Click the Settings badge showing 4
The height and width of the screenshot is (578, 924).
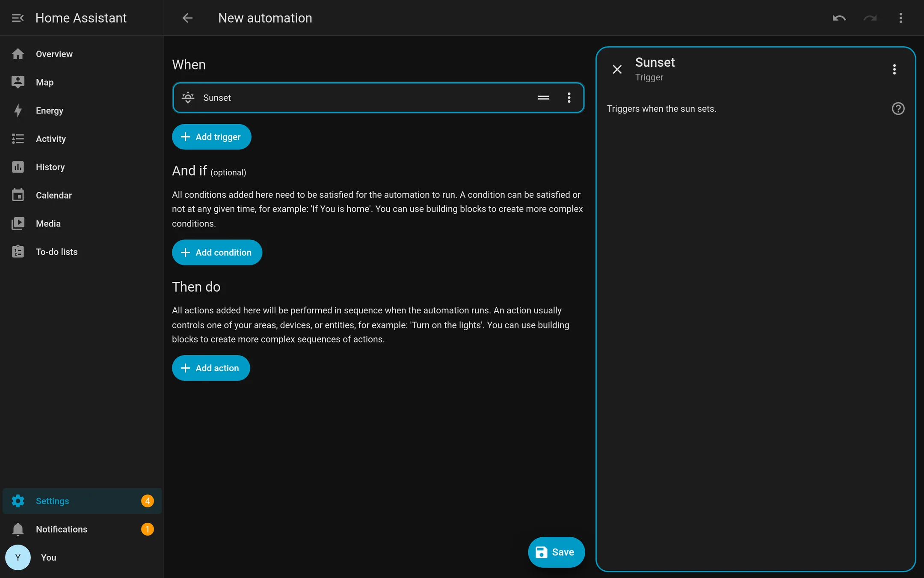[x=148, y=501]
